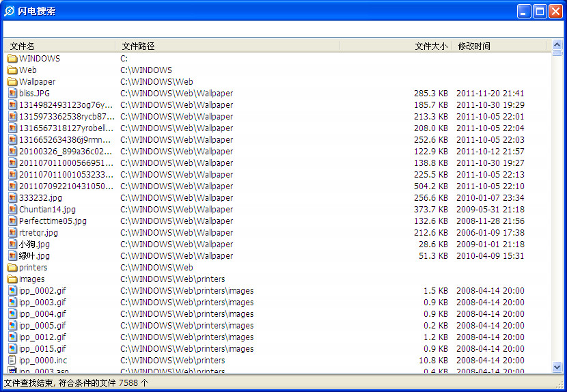
Task: Select the ipp_0003.gif file icon
Action: click(x=13, y=303)
